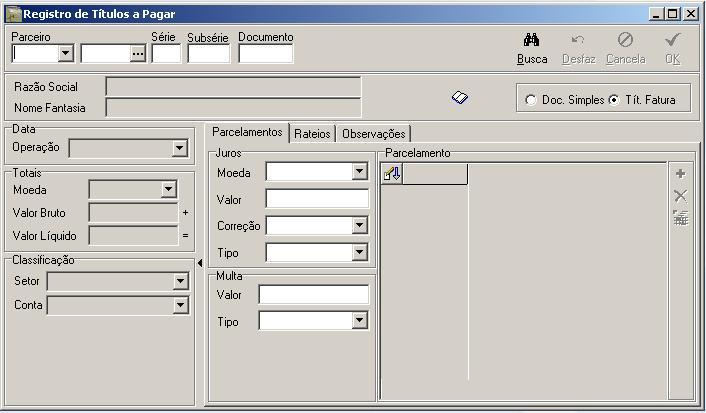Click the Multa Valor input field
Image resolution: width=706 pixels, height=413 pixels.
tap(314, 295)
